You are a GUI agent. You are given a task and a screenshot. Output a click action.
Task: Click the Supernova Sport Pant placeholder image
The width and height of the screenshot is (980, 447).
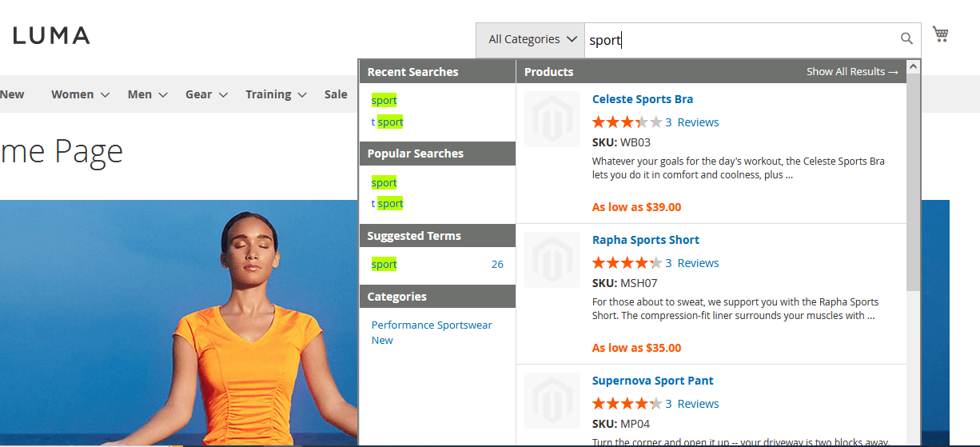[x=552, y=401]
